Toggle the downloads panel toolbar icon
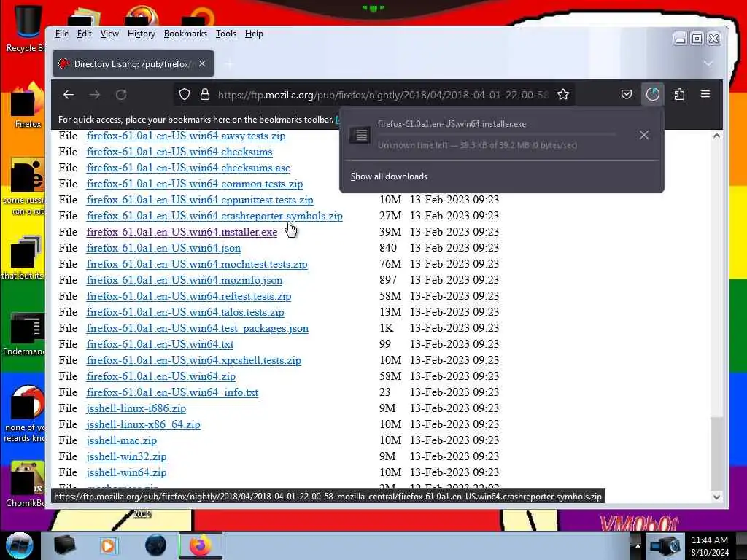This screenshot has height=560, width=747. tap(653, 94)
